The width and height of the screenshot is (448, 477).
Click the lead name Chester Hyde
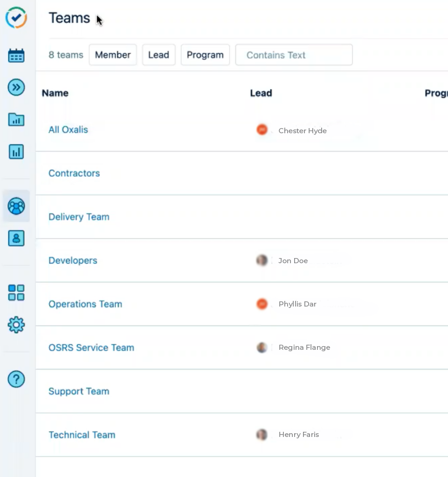(x=303, y=130)
